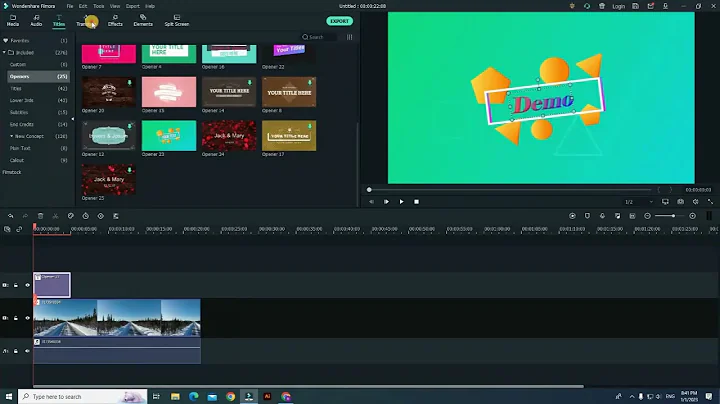This screenshot has width=720, height=404.
Task: Click the Speed timer icon
Action: [85, 216]
